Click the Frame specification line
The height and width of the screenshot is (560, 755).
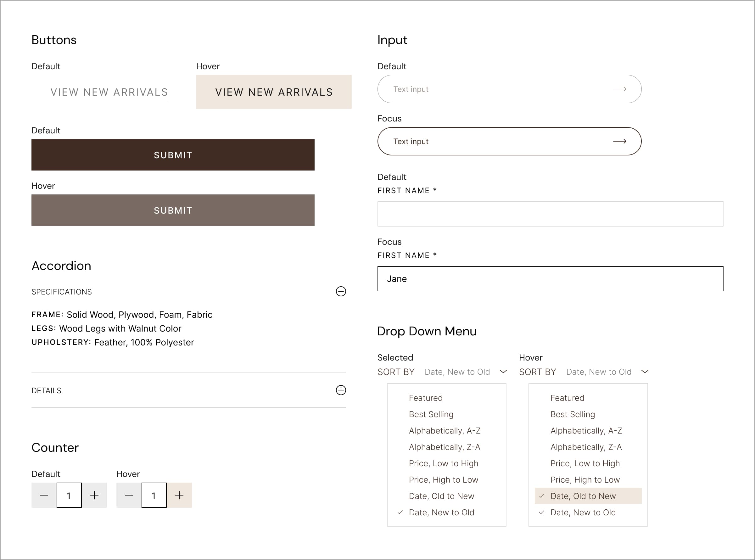122,315
